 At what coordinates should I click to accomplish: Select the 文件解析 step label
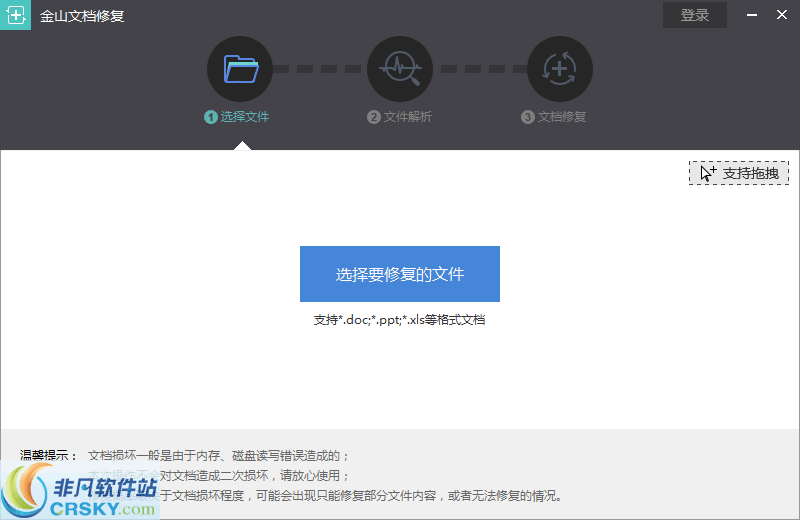(408, 117)
